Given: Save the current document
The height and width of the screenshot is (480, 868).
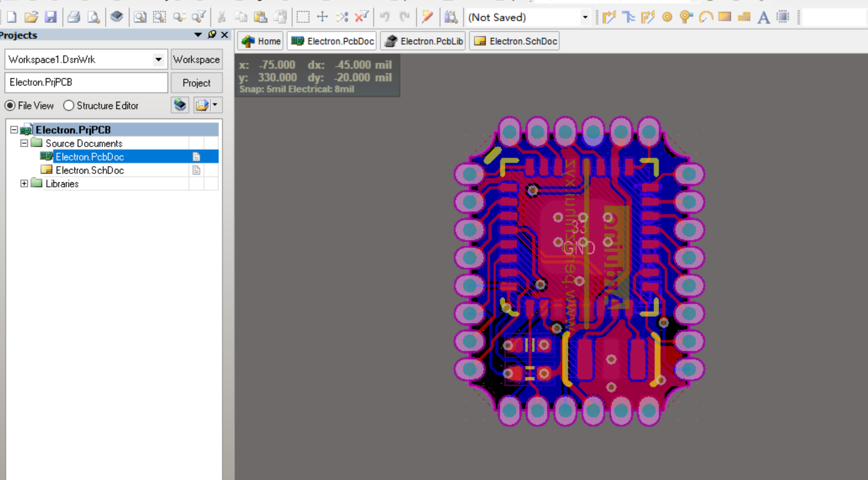Looking at the screenshot, I should click(51, 17).
